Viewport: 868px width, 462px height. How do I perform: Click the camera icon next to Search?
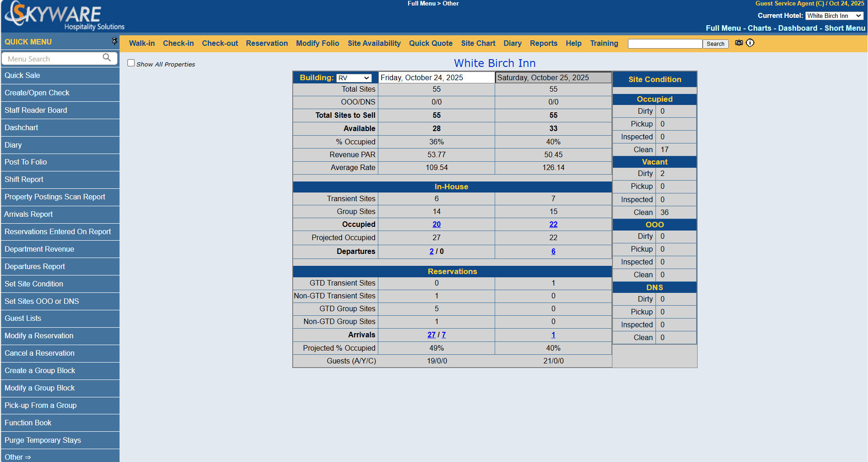(x=739, y=43)
